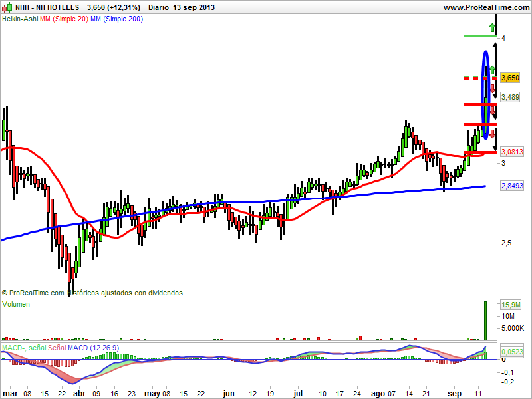Select the MM (Simple 200) label
Screen dimensions: 532x399
click(x=117, y=19)
